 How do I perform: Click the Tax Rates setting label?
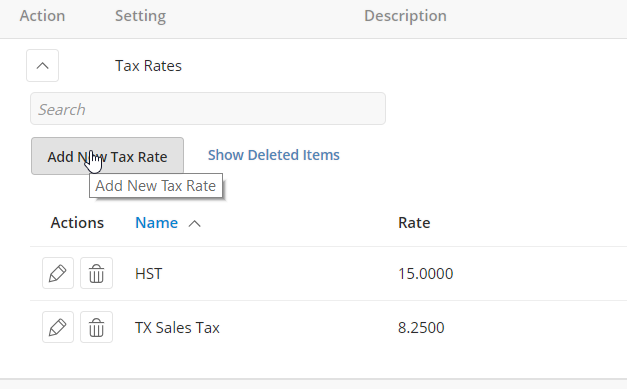[148, 66]
